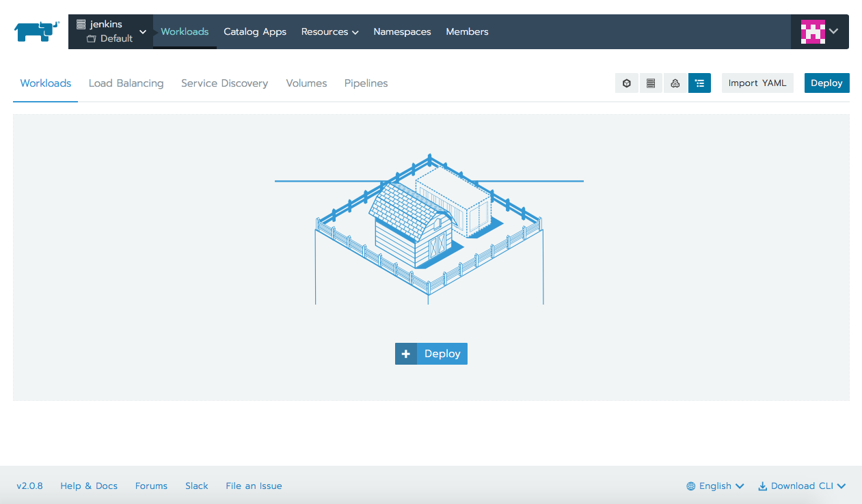Click the plus icon beside Deploy

[x=406, y=354]
